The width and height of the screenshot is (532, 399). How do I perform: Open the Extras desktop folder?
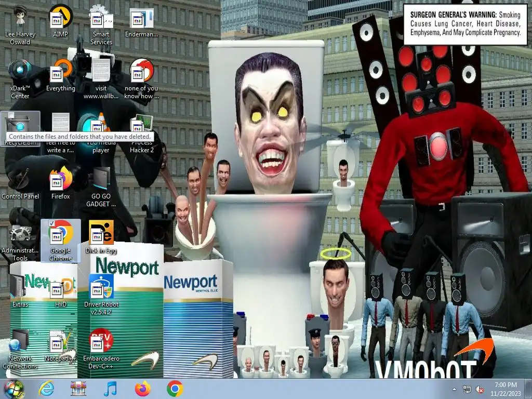20,291
